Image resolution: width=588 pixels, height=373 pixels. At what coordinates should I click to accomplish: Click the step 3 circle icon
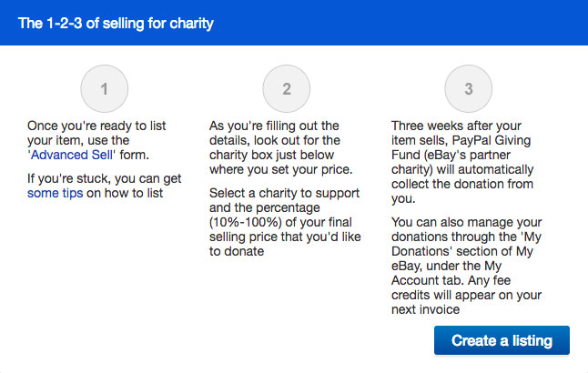(x=469, y=89)
